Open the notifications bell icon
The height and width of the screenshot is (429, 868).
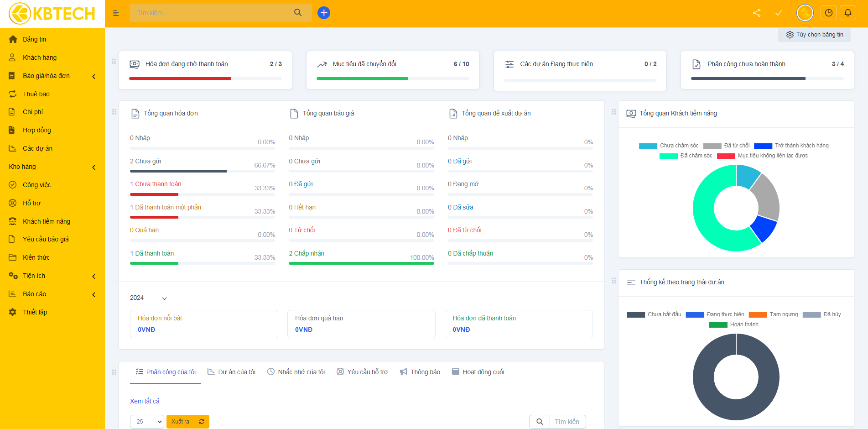tap(848, 13)
